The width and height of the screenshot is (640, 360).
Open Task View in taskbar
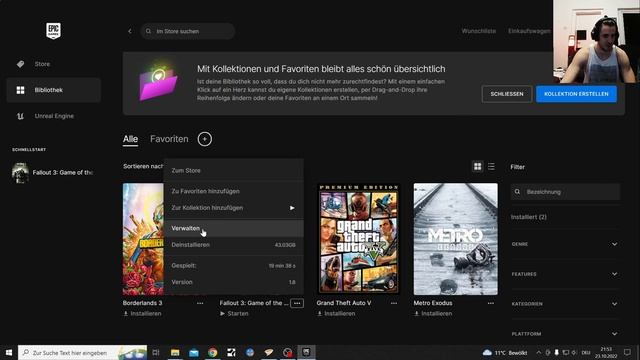156,353
